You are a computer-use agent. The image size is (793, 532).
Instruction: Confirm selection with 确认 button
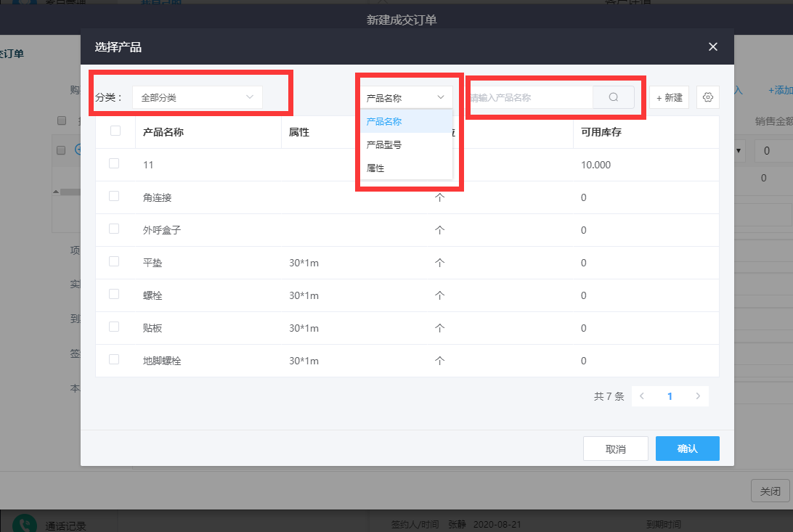(687, 449)
